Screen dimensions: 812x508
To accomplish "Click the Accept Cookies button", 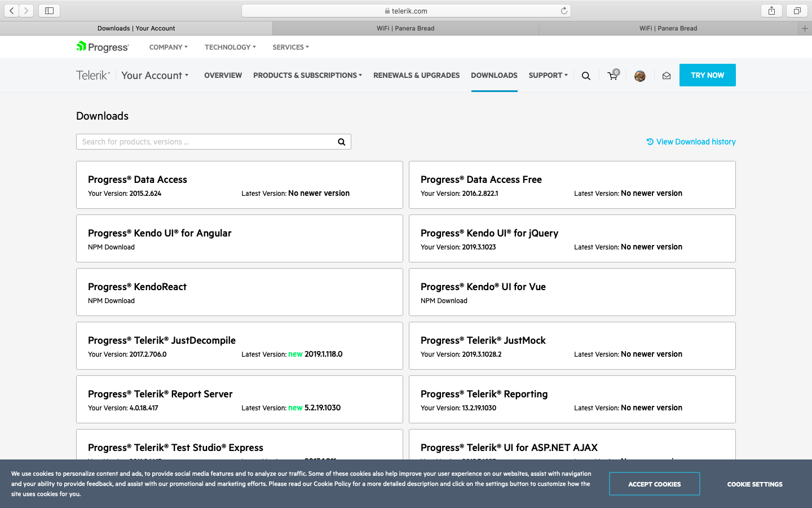I will click(654, 484).
